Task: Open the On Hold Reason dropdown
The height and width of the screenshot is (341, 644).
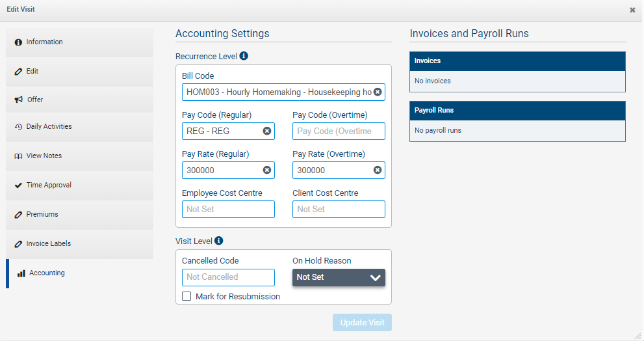Action: pyautogui.click(x=339, y=277)
